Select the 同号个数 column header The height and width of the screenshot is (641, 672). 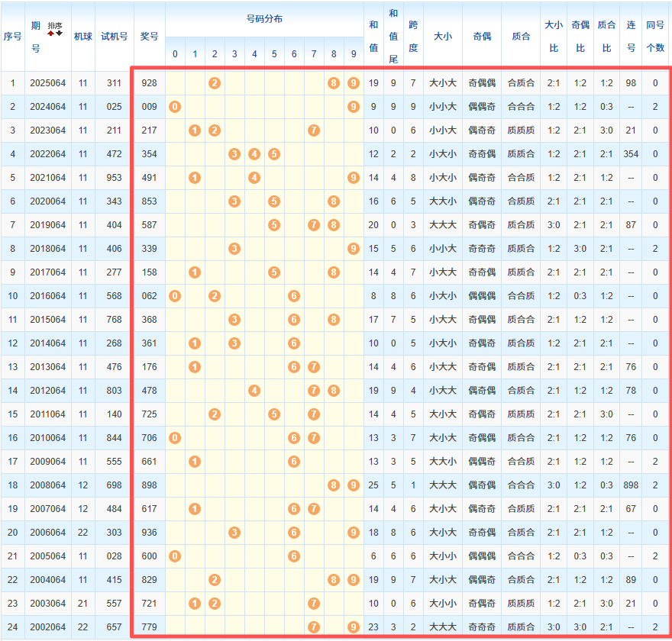655,36
